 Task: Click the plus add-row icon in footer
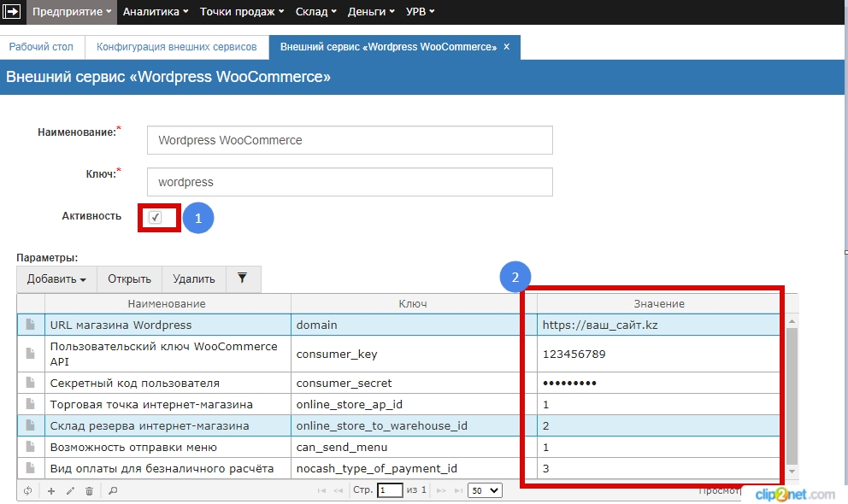point(51,490)
